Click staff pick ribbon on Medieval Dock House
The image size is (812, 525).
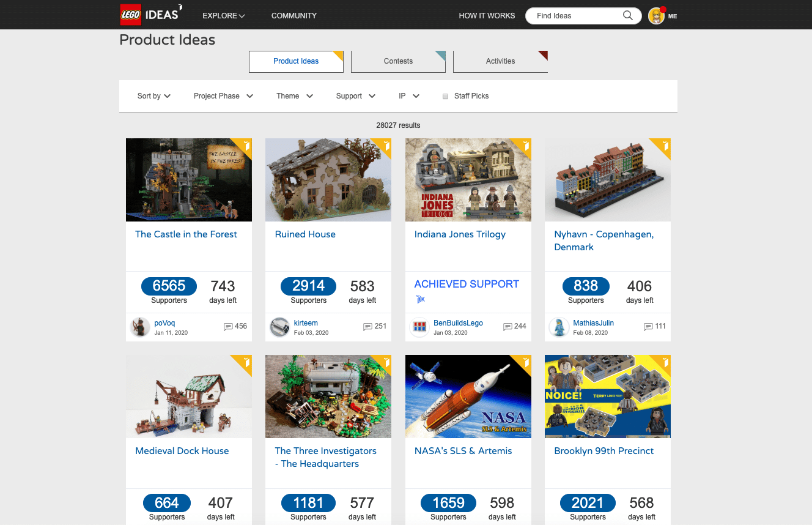245,362
